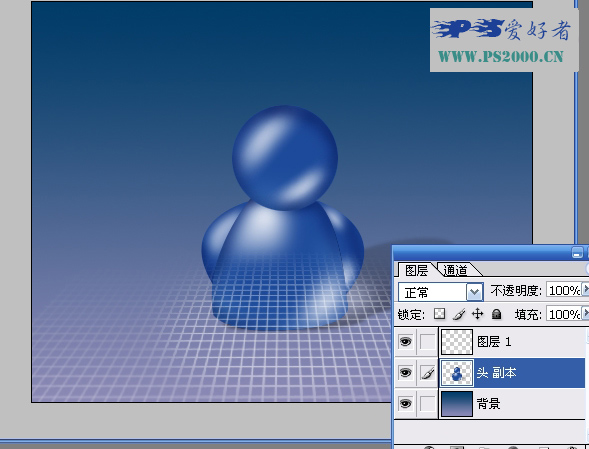The image size is (589, 449).
Task: Switch to the 通道 tab
Action: [456, 270]
